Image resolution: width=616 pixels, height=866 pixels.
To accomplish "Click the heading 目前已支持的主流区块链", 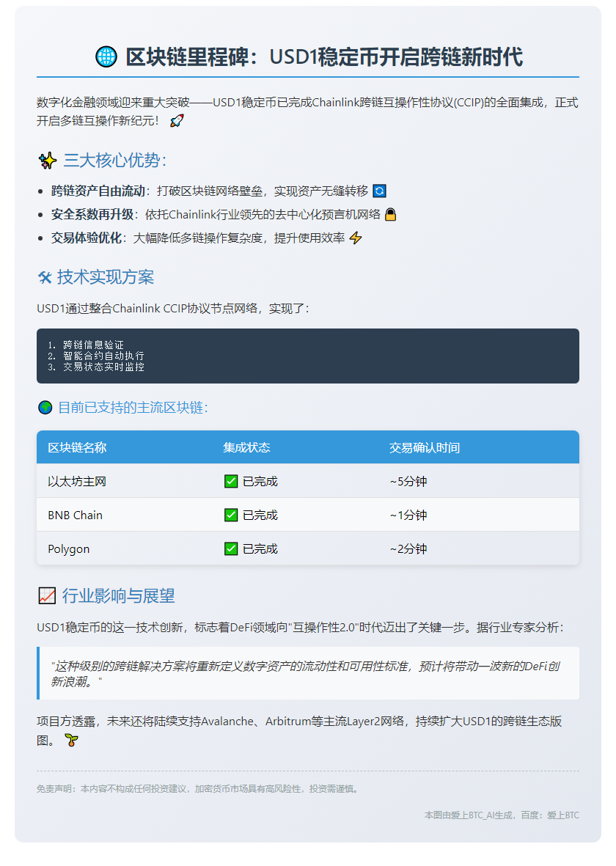I will point(133,408).
